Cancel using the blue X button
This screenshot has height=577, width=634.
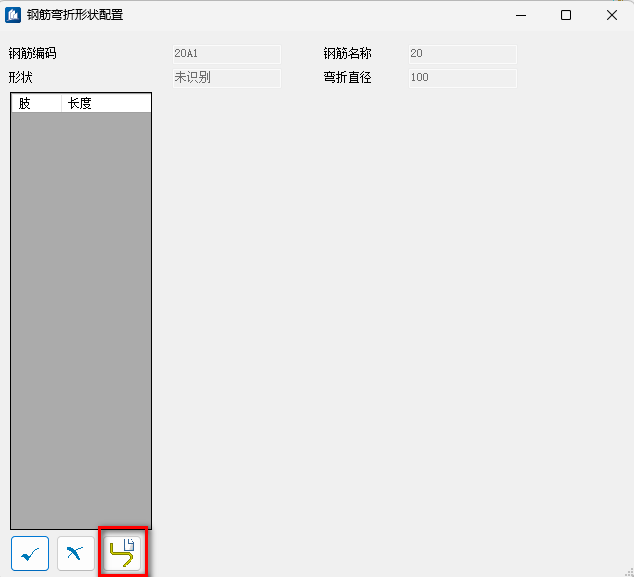coord(76,553)
